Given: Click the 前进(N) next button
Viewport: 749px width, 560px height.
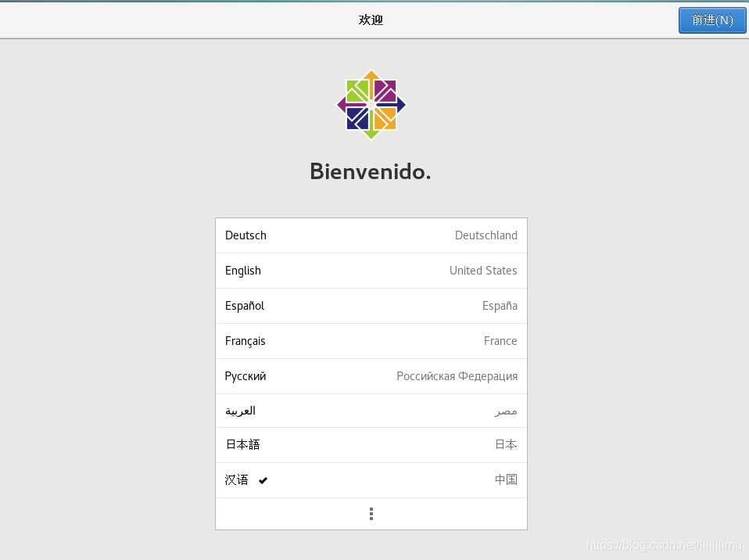Looking at the screenshot, I should (x=711, y=20).
